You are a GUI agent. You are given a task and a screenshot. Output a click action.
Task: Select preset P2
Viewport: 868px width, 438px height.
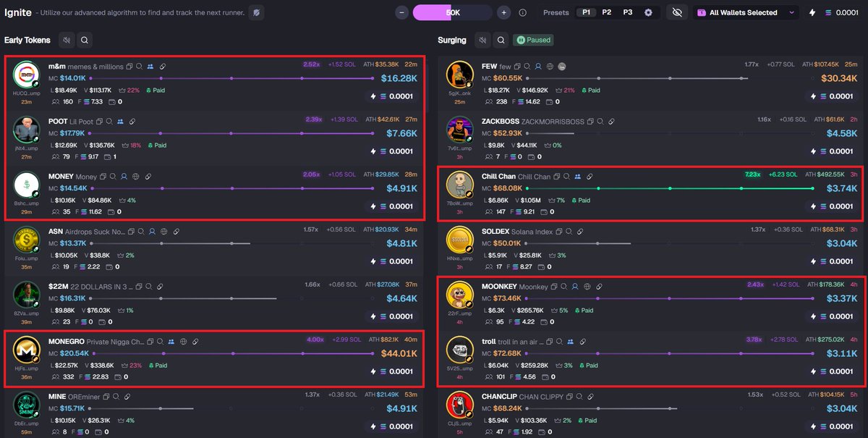(606, 12)
